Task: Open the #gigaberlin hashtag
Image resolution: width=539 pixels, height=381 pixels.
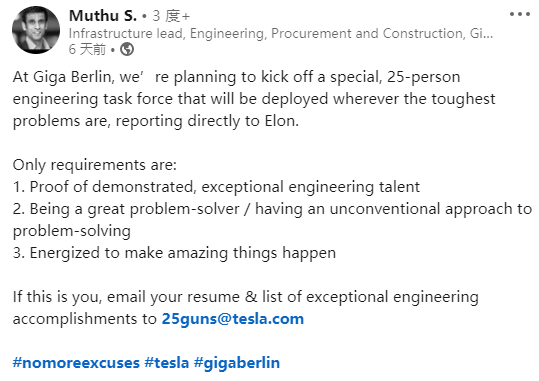Action: point(237,363)
